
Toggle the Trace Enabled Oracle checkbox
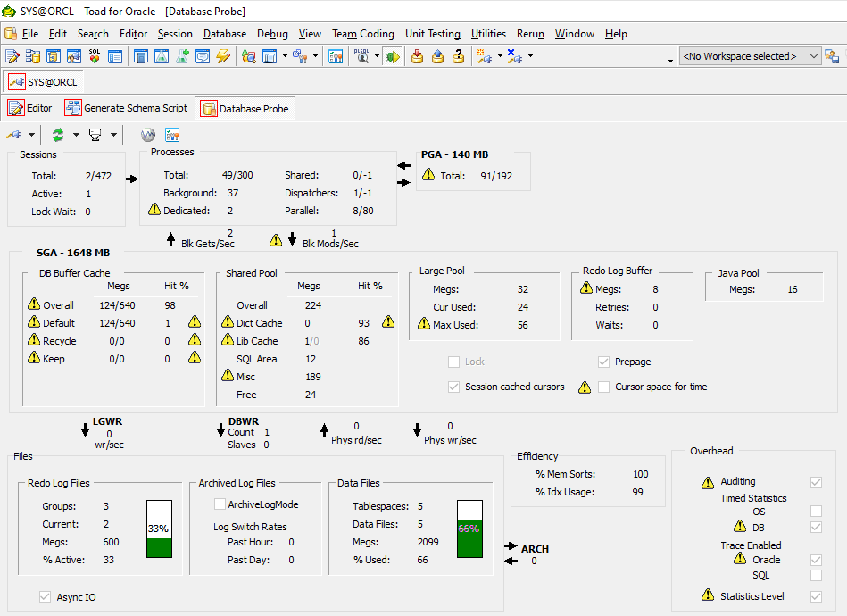coord(817,560)
